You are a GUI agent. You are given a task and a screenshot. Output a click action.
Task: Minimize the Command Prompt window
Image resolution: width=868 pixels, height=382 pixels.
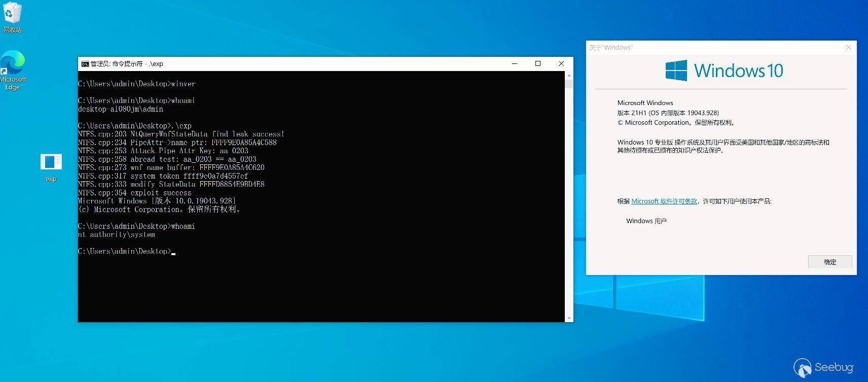coord(515,64)
